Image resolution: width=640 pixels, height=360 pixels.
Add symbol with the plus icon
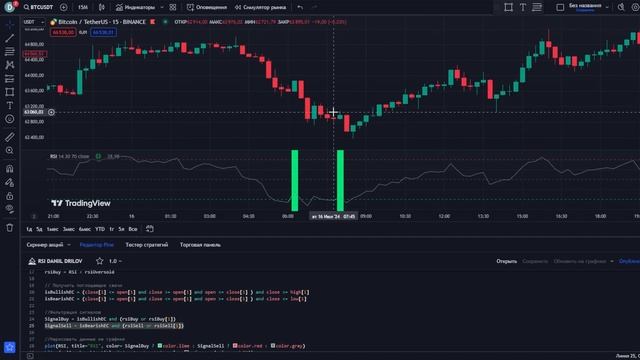64,7
